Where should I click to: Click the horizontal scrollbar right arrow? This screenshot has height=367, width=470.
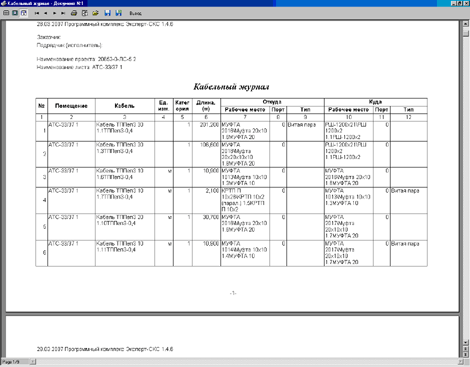coord(460,362)
